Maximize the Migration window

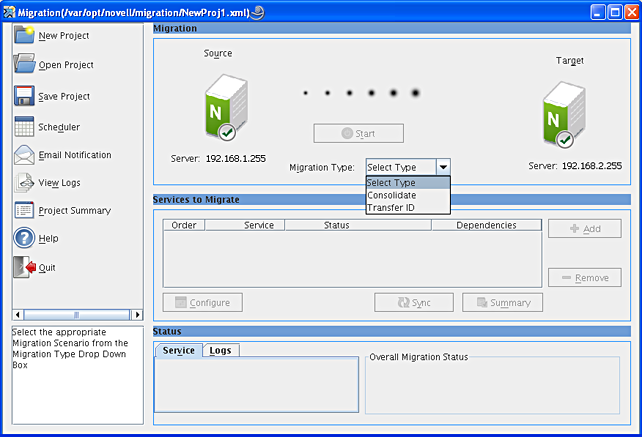pos(615,12)
